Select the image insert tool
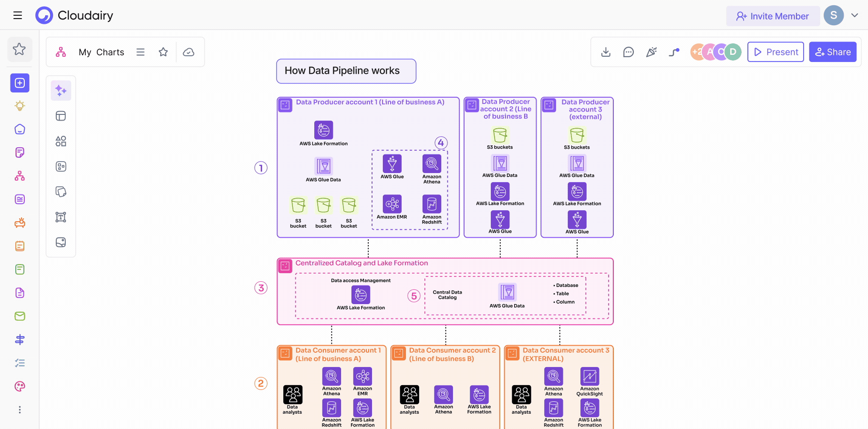The image size is (868, 429). pos(61,242)
